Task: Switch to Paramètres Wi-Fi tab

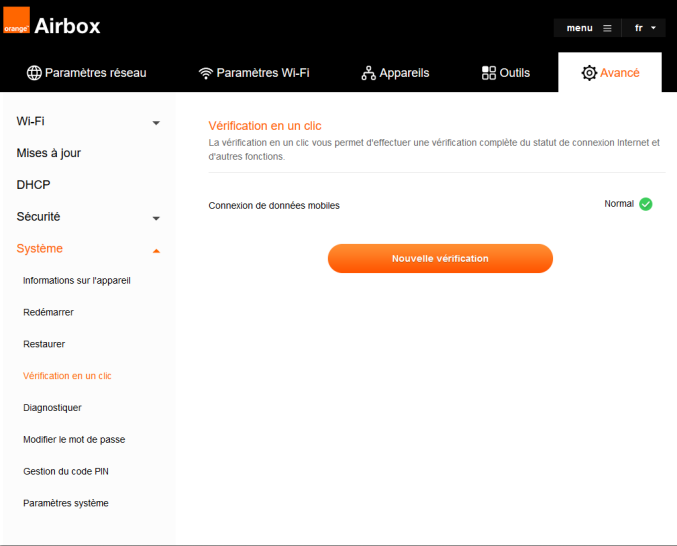Action: coord(254,73)
